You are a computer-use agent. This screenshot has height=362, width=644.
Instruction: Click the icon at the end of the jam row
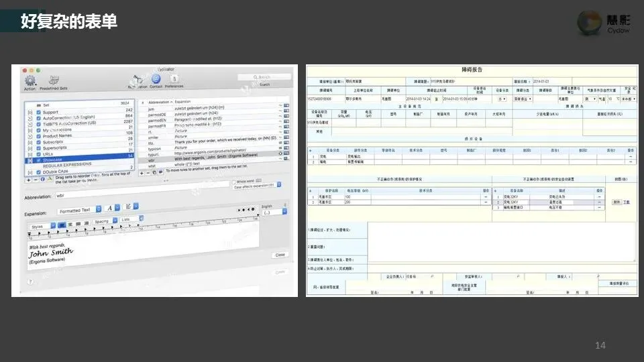click(x=286, y=105)
